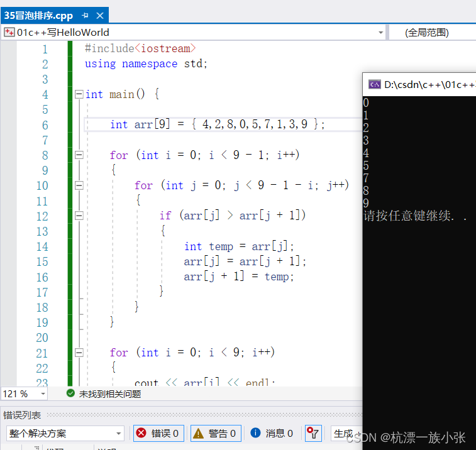Click the arr[9] array declaration line
476x450 pixels.
218,124
